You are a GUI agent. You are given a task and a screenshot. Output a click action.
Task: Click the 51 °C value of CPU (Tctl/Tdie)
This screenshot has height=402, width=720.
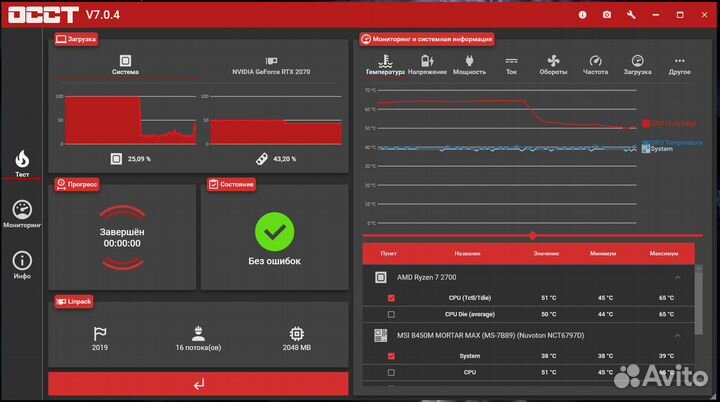point(548,298)
